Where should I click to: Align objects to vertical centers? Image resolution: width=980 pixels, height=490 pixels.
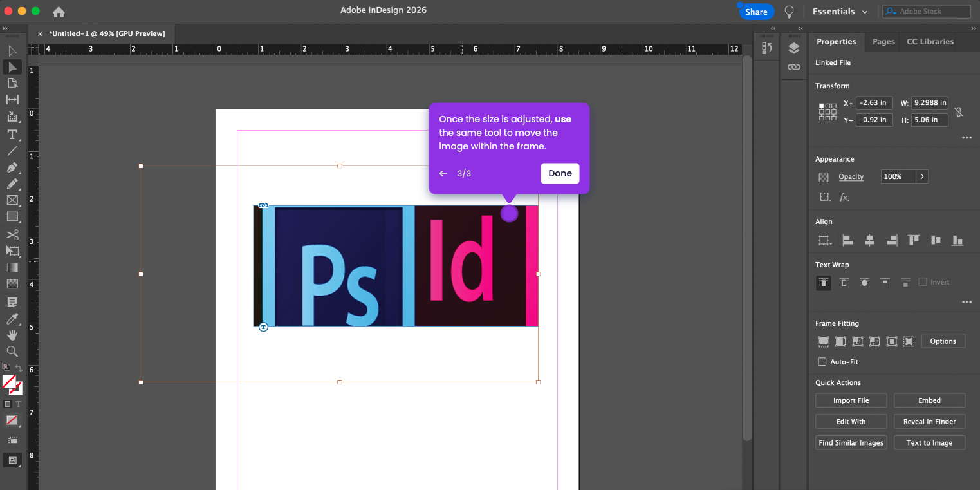click(936, 240)
